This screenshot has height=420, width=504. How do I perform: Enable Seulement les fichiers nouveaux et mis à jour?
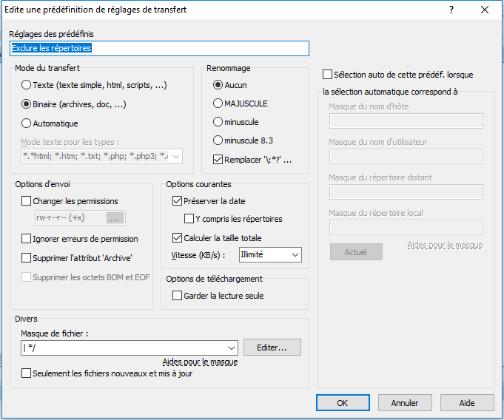(x=26, y=373)
